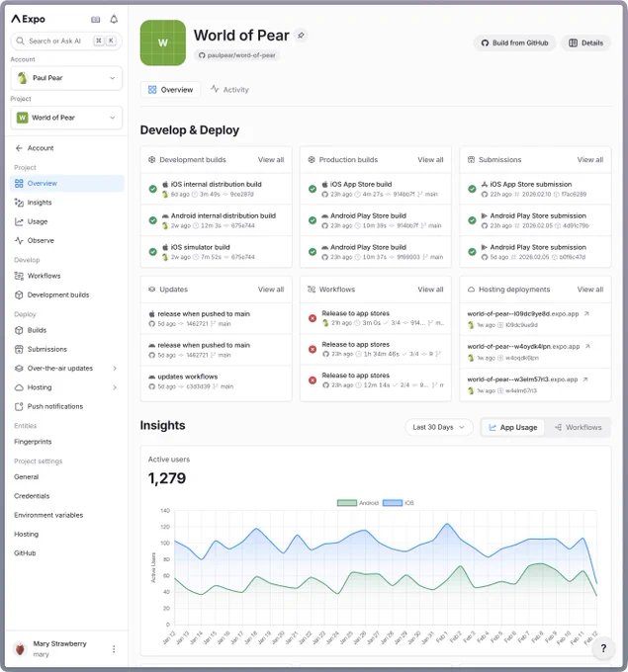Click the iOS App Store submission success icon

[472, 189]
